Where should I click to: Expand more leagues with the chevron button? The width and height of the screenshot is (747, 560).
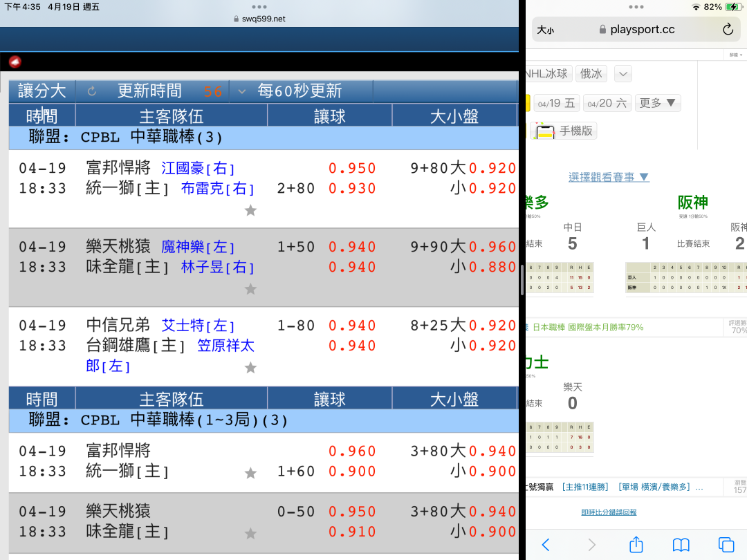[x=623, y=74]
